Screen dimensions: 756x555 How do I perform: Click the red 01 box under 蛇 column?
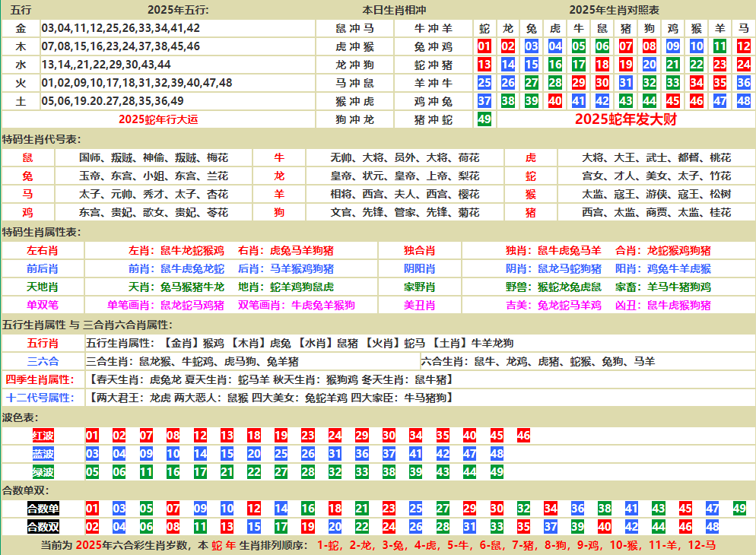(484, 46)
